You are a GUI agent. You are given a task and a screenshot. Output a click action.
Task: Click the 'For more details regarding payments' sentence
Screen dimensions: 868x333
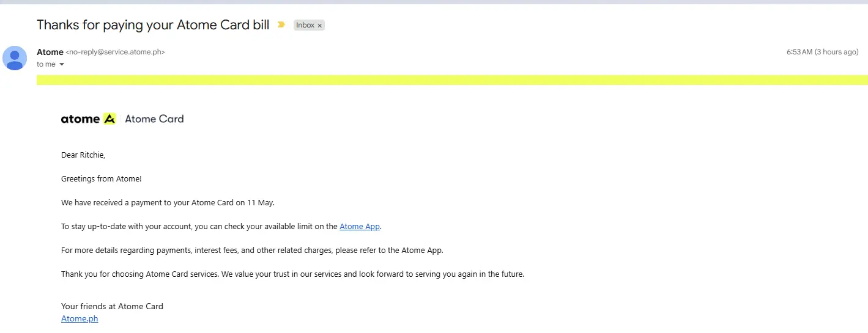click(252, 250)
